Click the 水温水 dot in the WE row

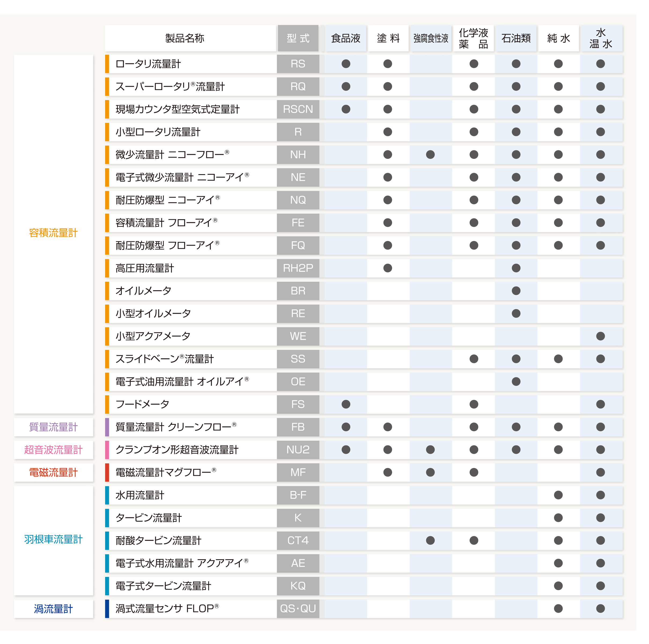click(x=600, y=336)
